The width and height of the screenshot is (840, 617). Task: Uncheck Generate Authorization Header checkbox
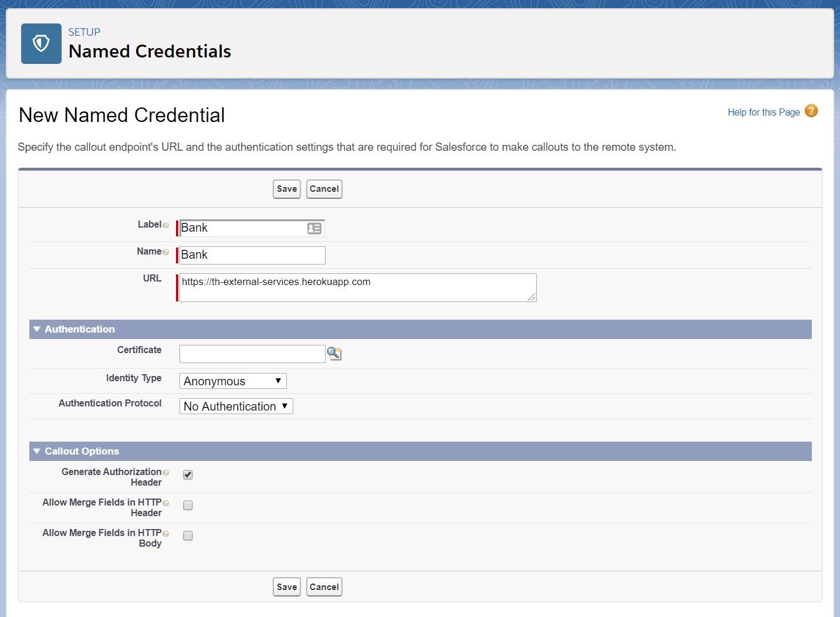coord(188,474)
